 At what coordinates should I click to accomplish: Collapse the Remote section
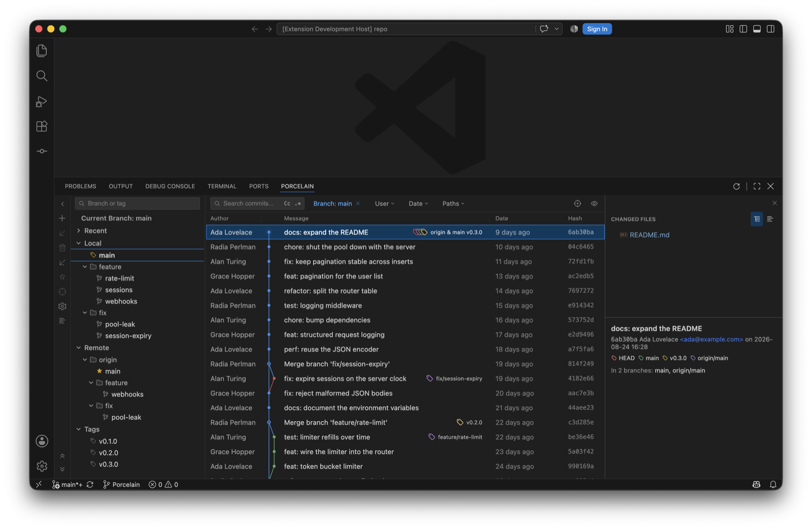pyautogui.click(x=79, y=348)
